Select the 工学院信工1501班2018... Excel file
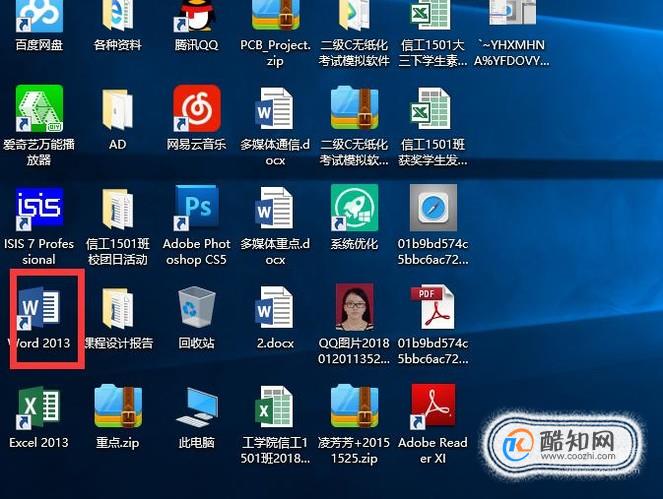 [x=275, y=407]
